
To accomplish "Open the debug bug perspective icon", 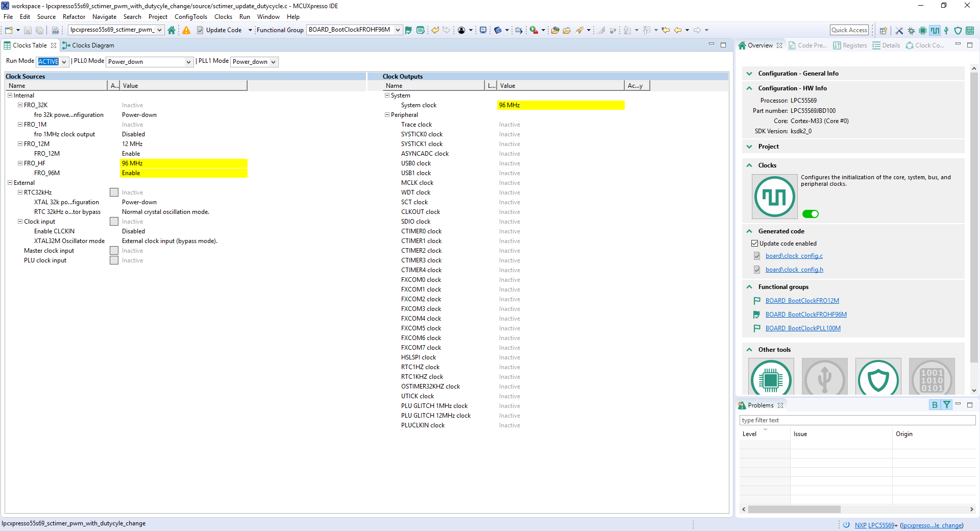I will coord(911,31).
